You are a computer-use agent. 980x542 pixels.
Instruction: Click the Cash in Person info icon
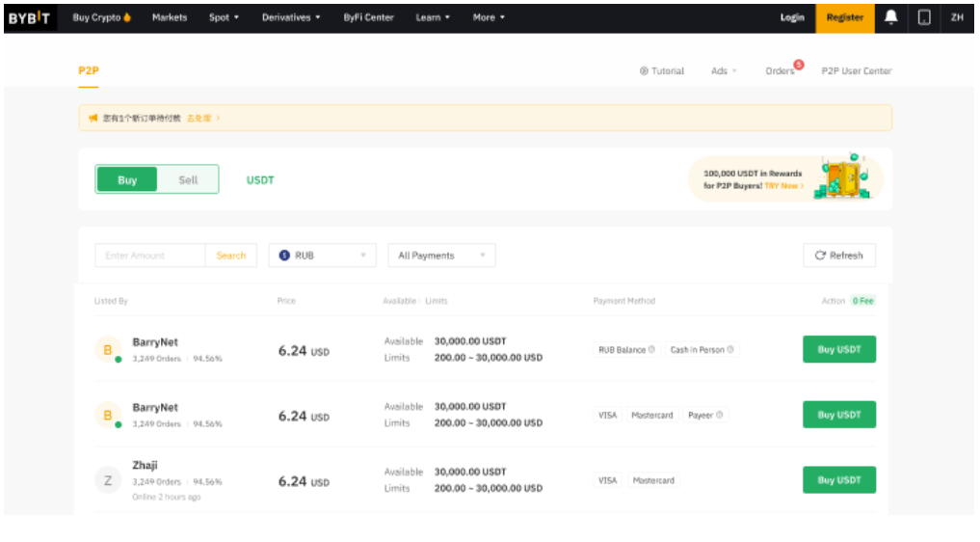[730, 350]
